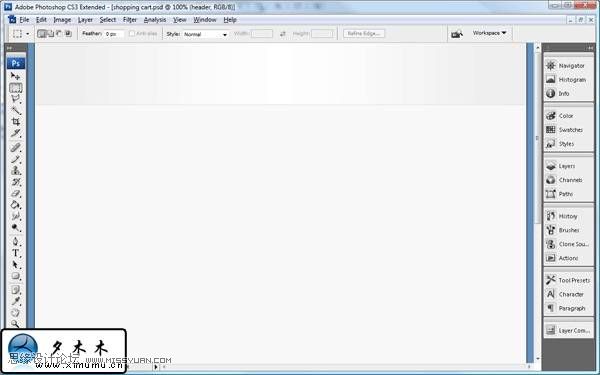Click the vertical scrollbar down arrow
This screenshot has width=600, height=375.
538,359
